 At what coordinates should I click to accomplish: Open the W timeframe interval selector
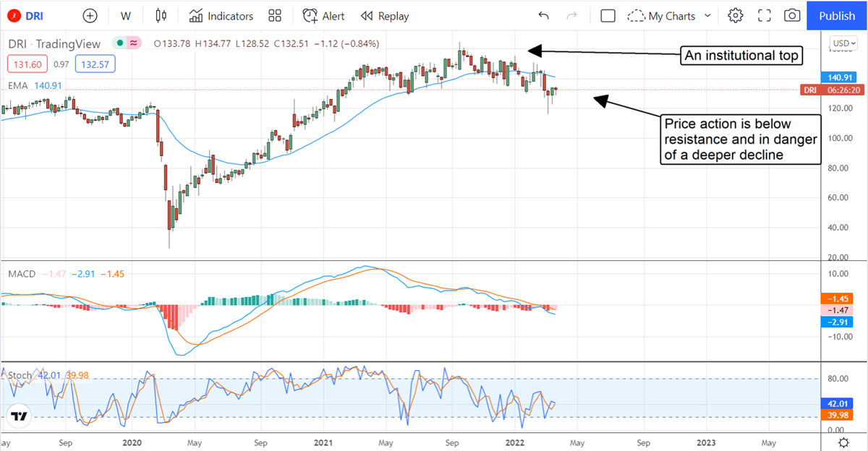click(126, 16)
